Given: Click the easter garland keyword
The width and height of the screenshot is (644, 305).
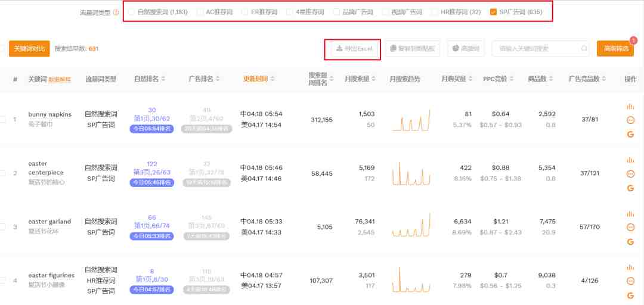Looking at the screenshot, I should [49, 222].
